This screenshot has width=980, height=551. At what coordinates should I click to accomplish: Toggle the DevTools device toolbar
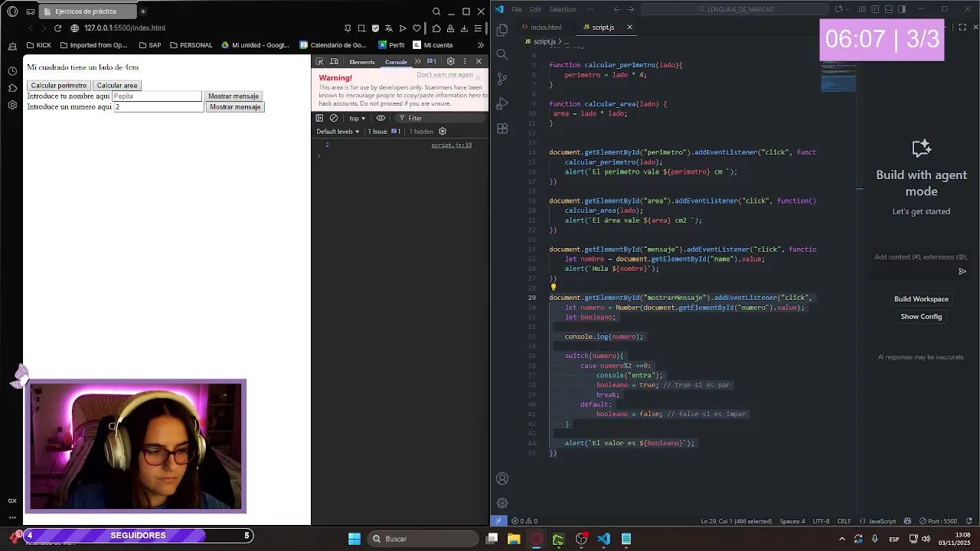(332, 62)
